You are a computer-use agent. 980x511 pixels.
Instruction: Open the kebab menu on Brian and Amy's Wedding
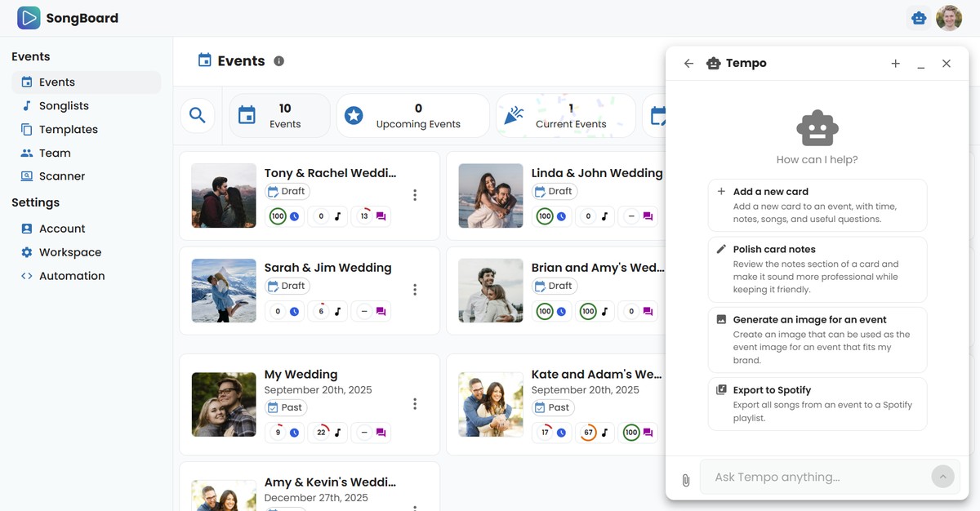point(682,290)
